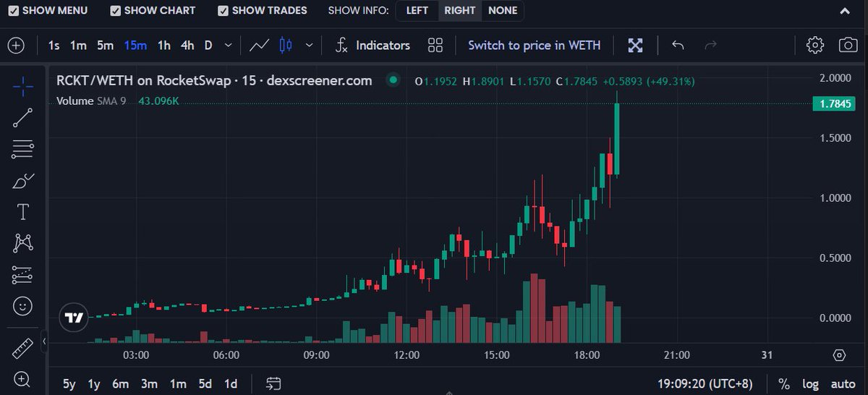
Task: Set date range to 1d
Action: pyautogui.click(x=231, y=384)
